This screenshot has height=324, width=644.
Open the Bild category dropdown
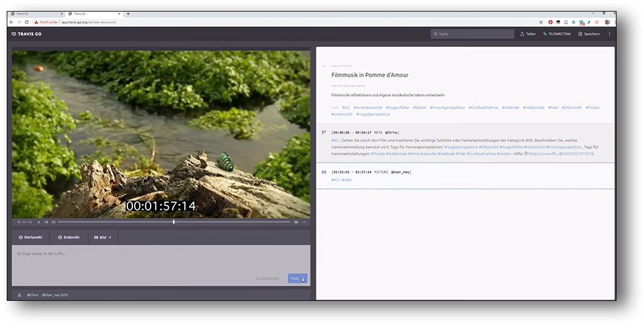tap(103, 237)
